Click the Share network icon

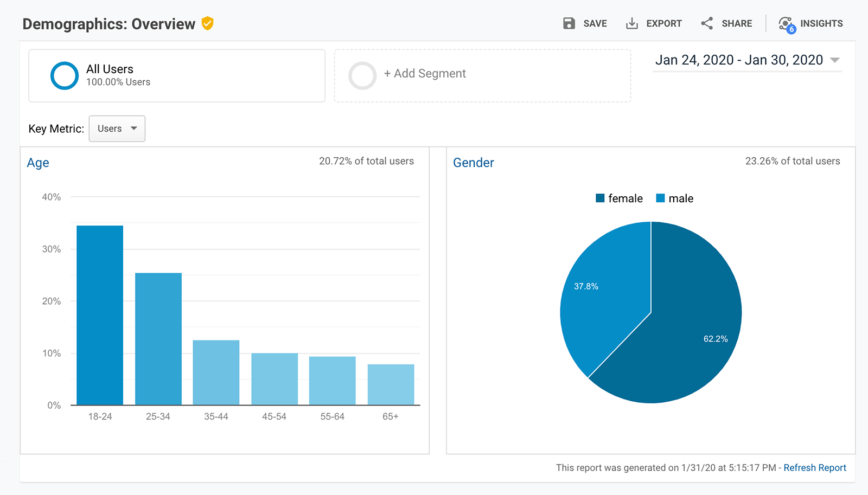click(x=707, y=23)
